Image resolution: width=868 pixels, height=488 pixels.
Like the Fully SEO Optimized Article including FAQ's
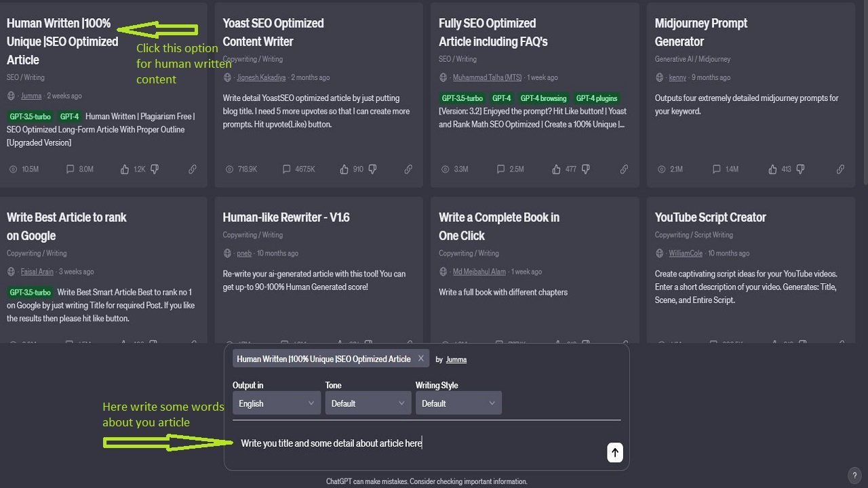tap(557, 169)
